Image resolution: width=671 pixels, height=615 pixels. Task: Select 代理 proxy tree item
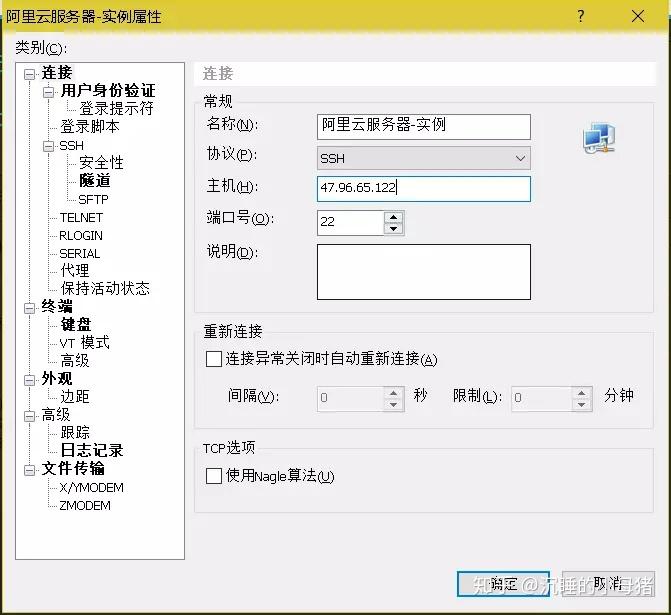tap(75, 270)
